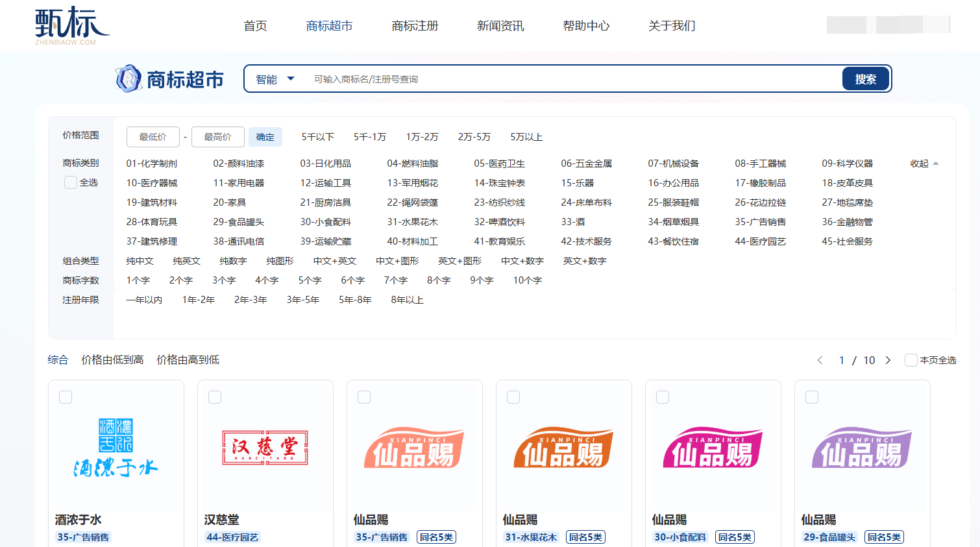Image resolution: width=980 pixels, height=547 pixels.
Task: Sort by 价格由低到高
Action: point(112,359)
